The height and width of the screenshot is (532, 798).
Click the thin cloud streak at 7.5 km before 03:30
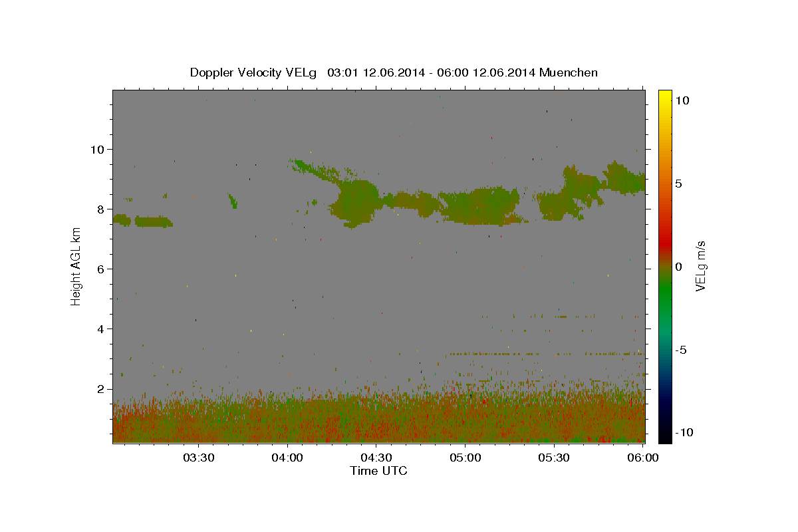153,221
